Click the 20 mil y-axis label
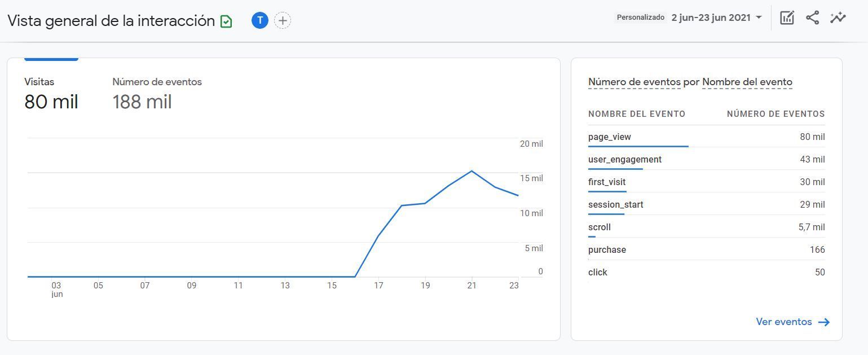This screenshot has width=868, height=355. click(x=531, y=144)
